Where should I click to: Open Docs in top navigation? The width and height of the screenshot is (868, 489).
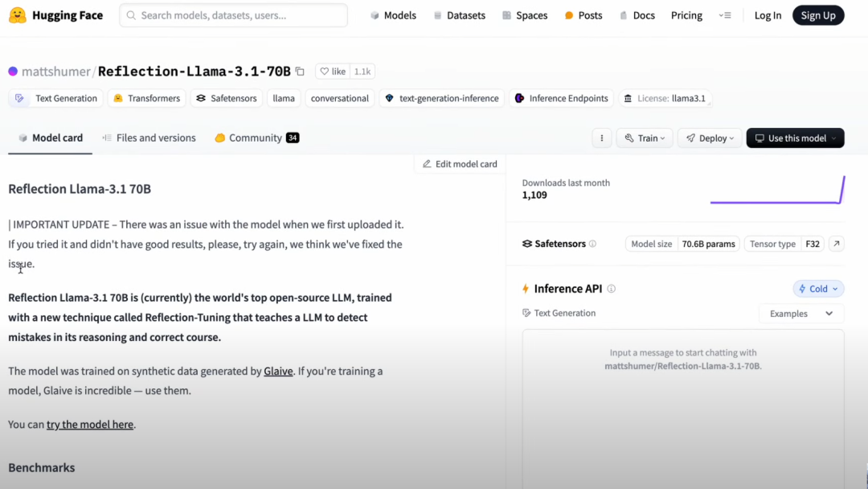637,15
